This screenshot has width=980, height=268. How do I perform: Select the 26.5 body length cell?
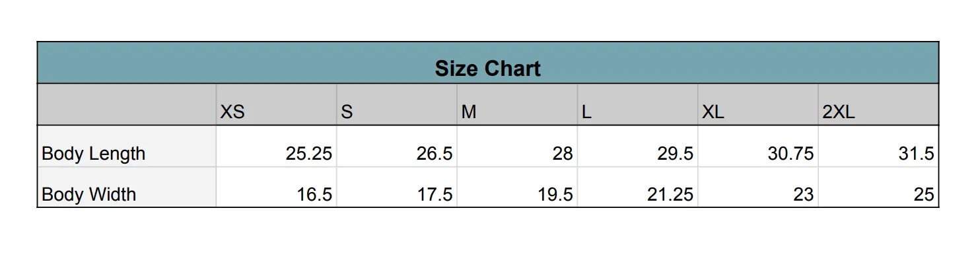pos(397,146)
